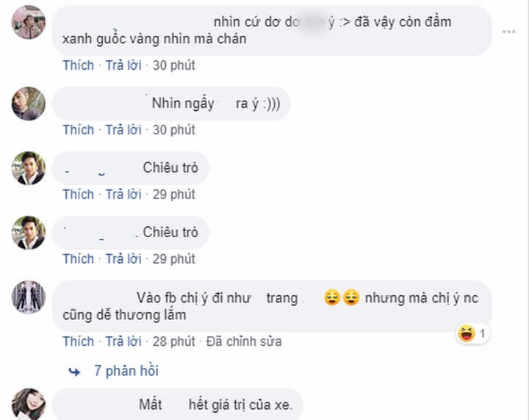Like the 'Nhìn ngầy' comment
The image size is (529, 420).
click(x=78, y=130)
